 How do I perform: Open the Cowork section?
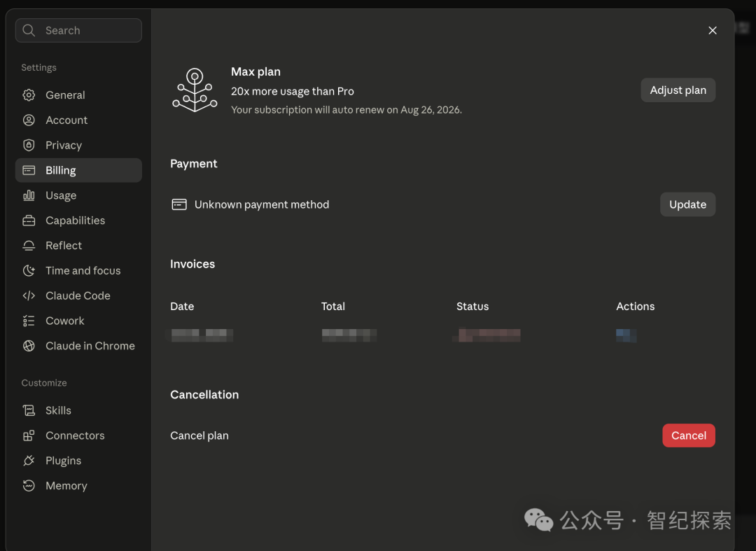pos(78,321)
